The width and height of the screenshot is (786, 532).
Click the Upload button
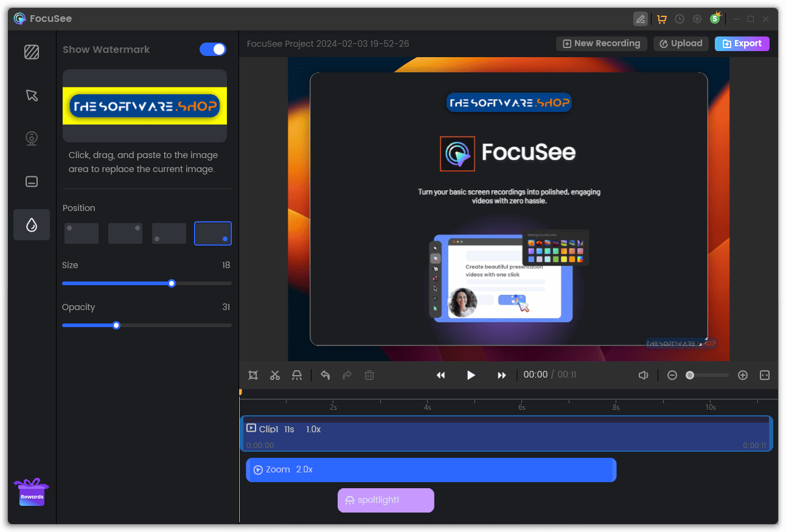click(x=681, y=44)
